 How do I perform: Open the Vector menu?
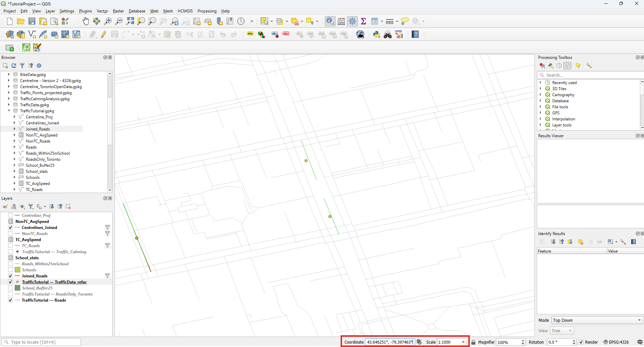pos(102,11)
